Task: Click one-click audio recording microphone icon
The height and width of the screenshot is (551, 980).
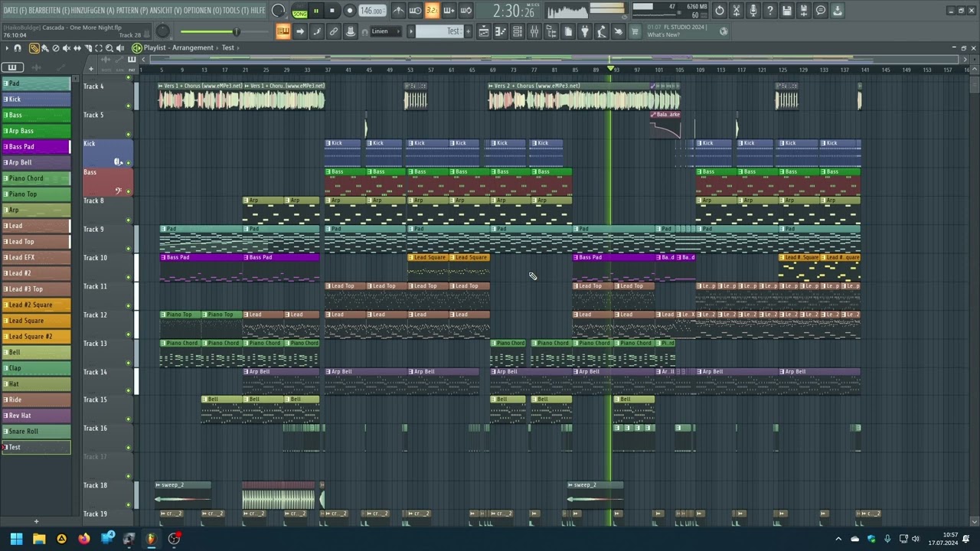Action: point(753,11)
